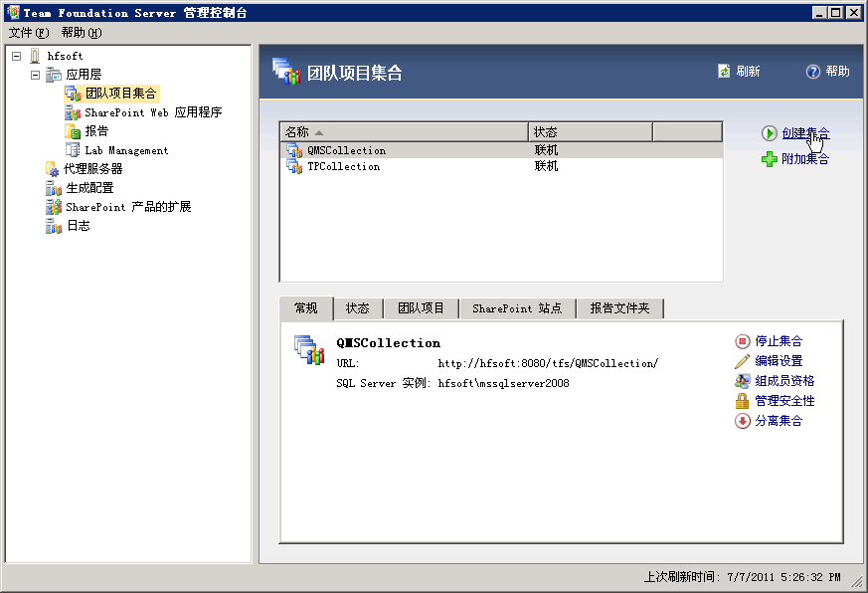Select the TPCollection name in the list

[344, 166]
